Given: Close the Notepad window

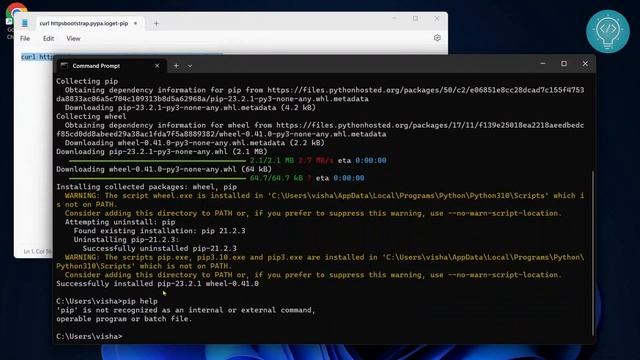Looking at the screenshot, I should point(436,18).
